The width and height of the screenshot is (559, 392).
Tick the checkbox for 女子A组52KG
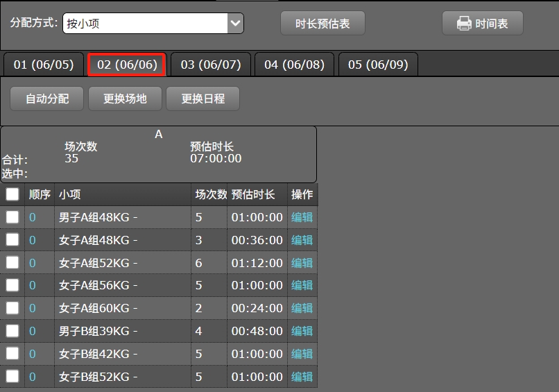(12, 263)
